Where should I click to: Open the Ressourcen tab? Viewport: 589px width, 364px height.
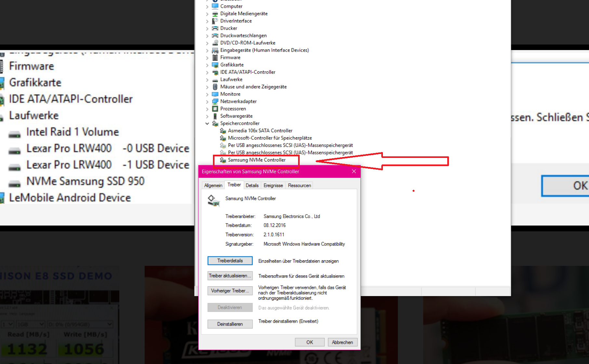(299, 185)
